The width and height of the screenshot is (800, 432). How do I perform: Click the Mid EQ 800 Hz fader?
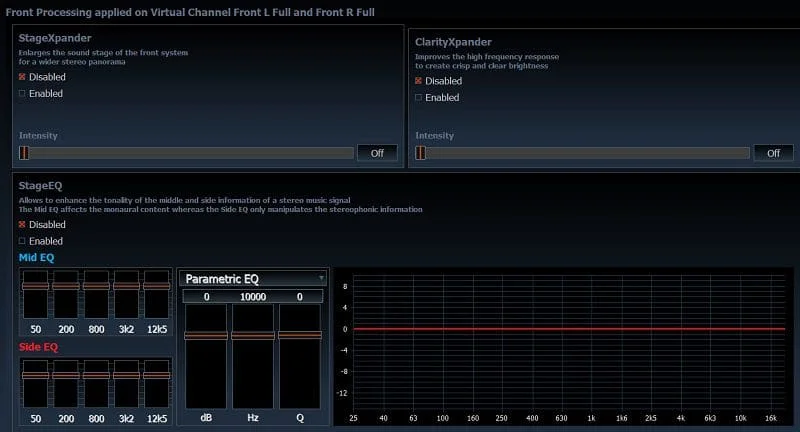point(96,286)
